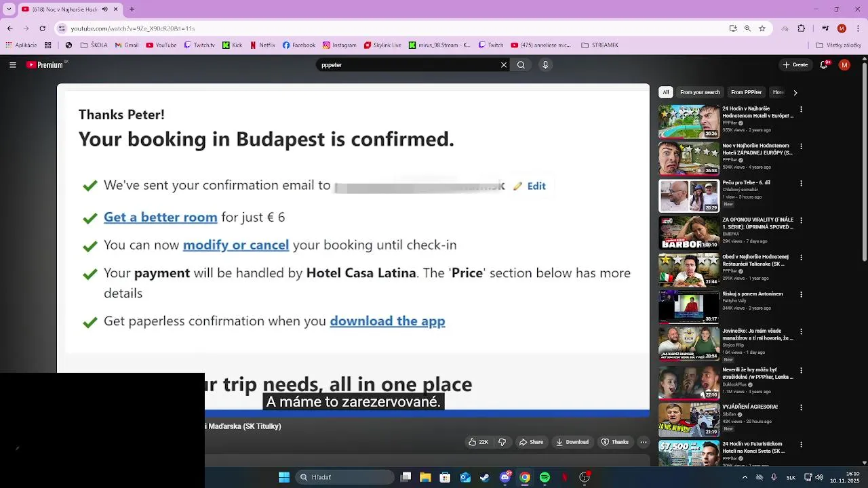Open video Riskuj s panem Antonínem

pos(753,294)
